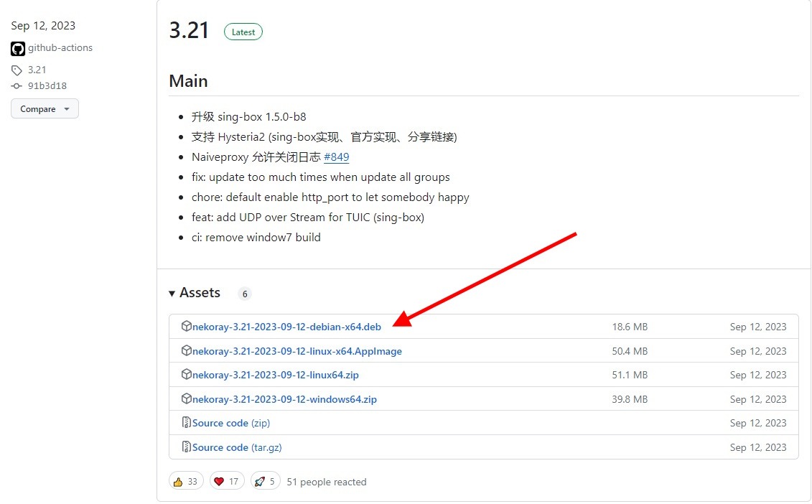Viewport: 812px width, 504px height.
Task: Click package icon of debian-x64.deb asset
Action: [x=187, y=326]
